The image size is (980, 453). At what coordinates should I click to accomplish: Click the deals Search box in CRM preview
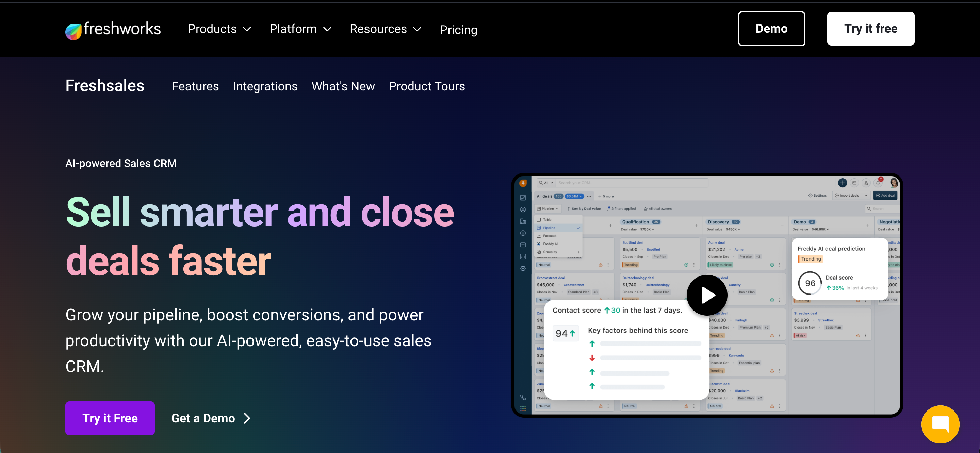883,209
